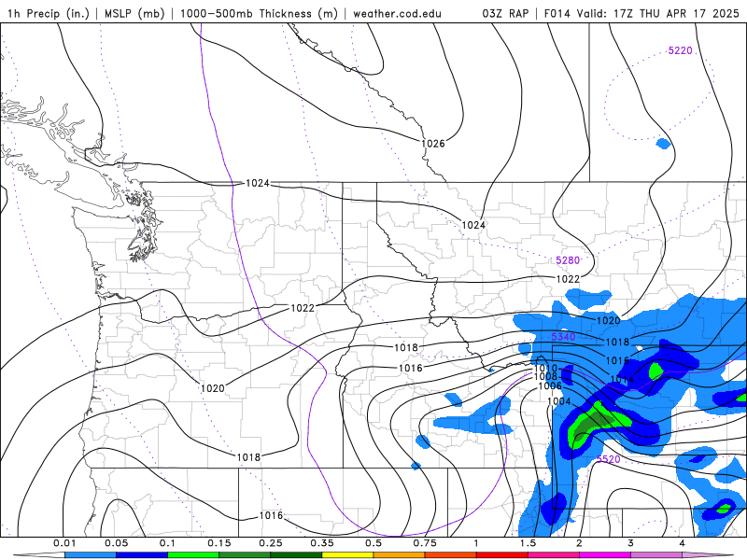Viewport: 747px width, 560px height.
Task: Click the 0.05 legend value
Action: (x=116, y=543)
